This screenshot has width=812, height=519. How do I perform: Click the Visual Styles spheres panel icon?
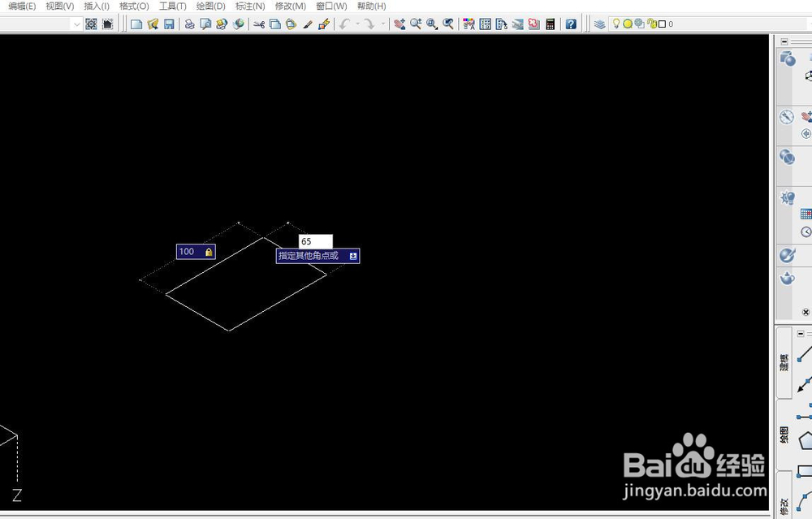click(787, 157)
